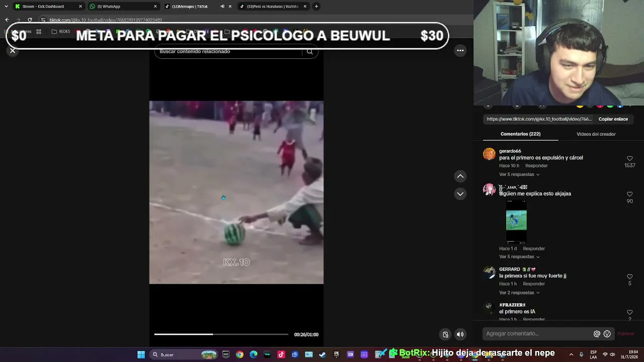Open the emoji picker
Image resolution: width=644 pixels, height=362 pixels.
click(607, 334)
